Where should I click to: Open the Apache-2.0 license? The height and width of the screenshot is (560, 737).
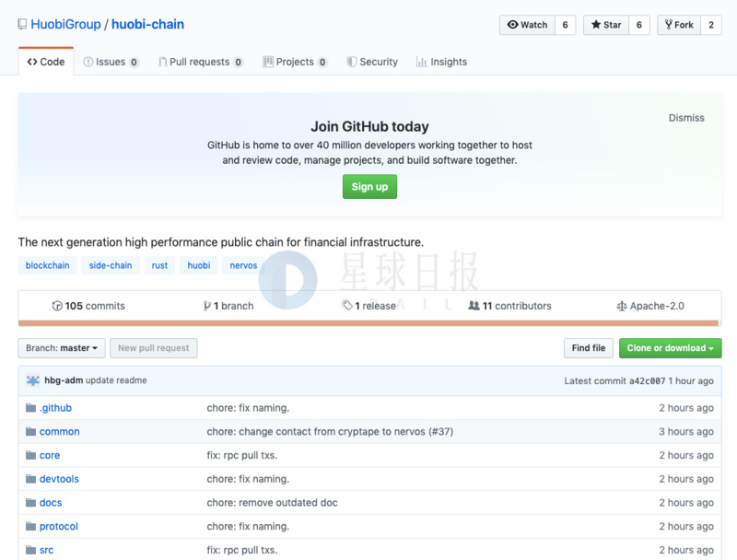tap(650, 306)
